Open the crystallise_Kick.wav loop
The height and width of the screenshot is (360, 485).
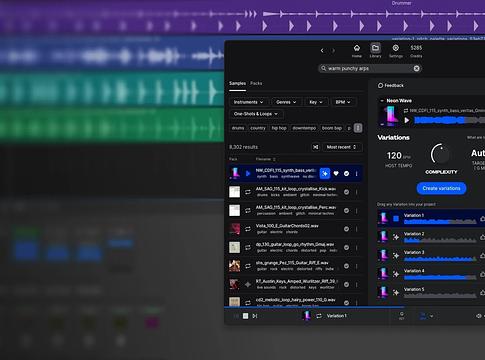point(296,189)
